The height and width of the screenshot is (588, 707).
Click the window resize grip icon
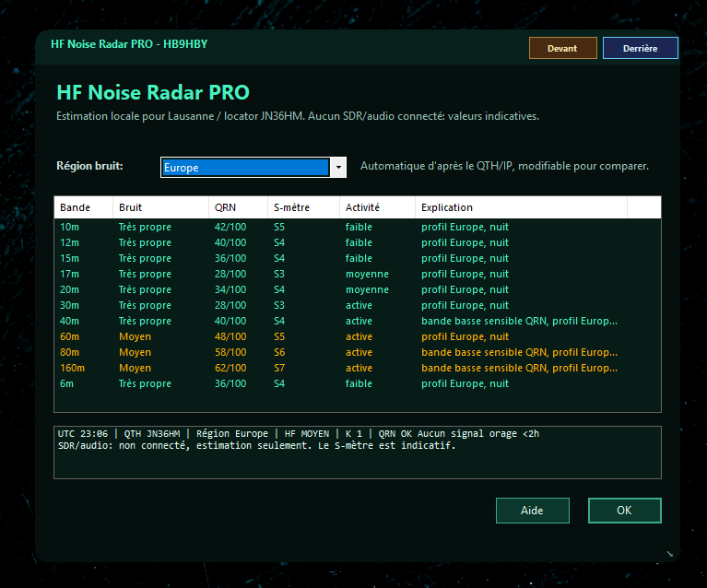pyautogui.click(x=670, y=554)
